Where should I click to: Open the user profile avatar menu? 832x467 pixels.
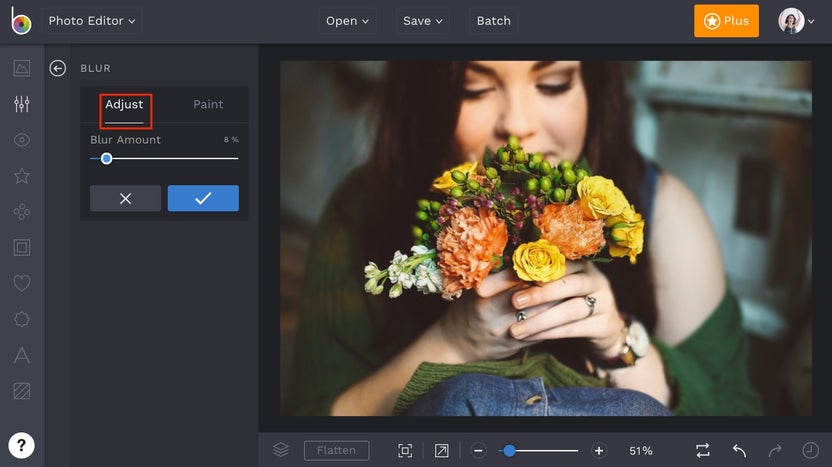(796, 21)
